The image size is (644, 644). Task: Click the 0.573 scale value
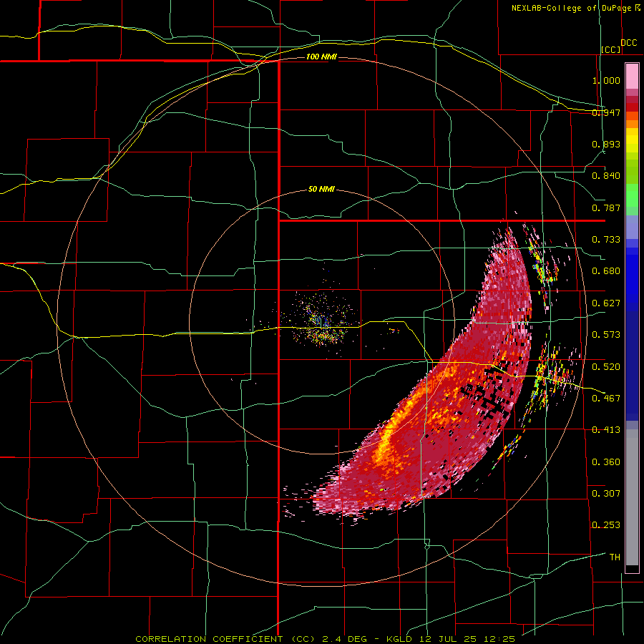(606, 334)
